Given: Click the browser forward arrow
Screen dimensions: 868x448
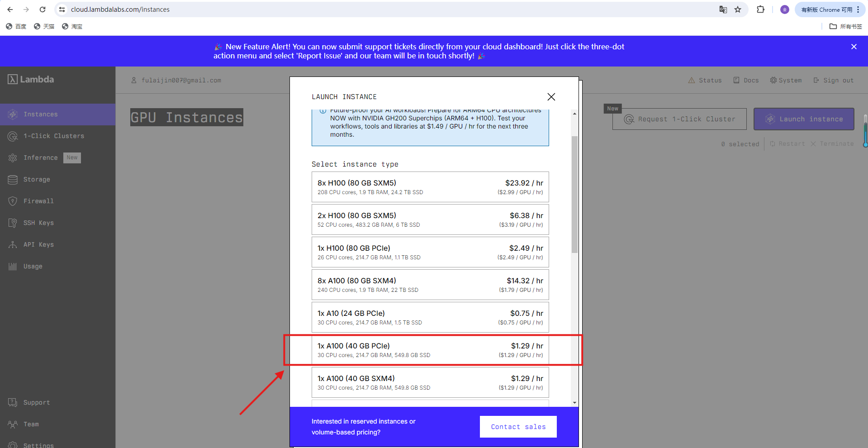Looking at the screenshot, I should [x=26, y=10].
